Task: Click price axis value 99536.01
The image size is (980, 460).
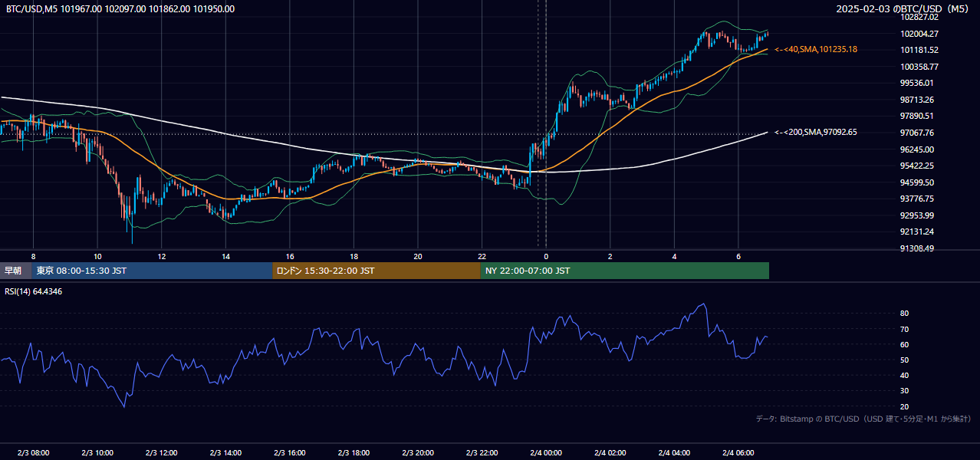Action: pos(918,83)
